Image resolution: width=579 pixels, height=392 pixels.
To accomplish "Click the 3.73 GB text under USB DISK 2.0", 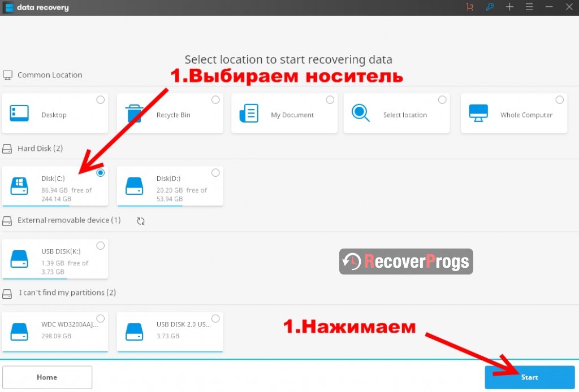I will point(167,336).
